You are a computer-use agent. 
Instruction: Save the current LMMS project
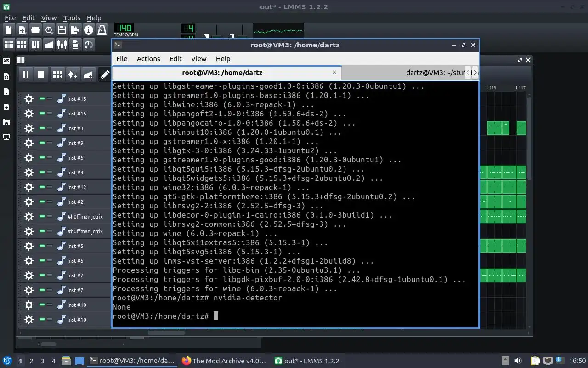tap(62, 30)
